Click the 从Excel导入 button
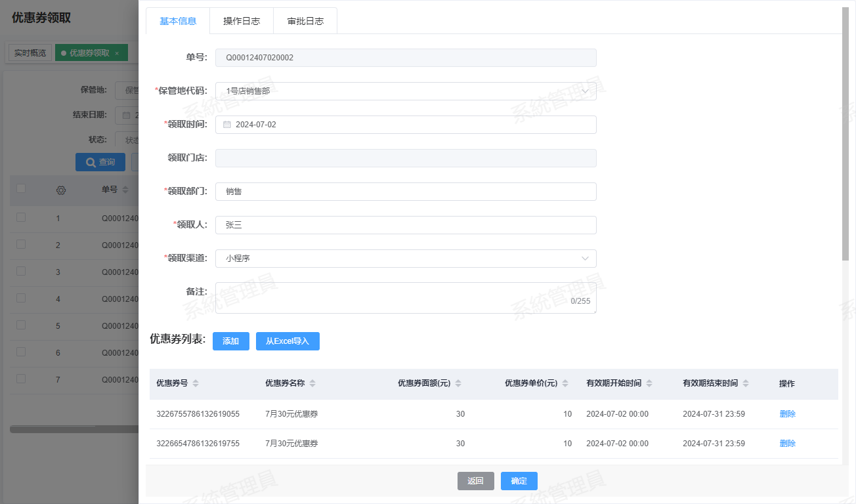856x504 pixels. click(288, 341)
